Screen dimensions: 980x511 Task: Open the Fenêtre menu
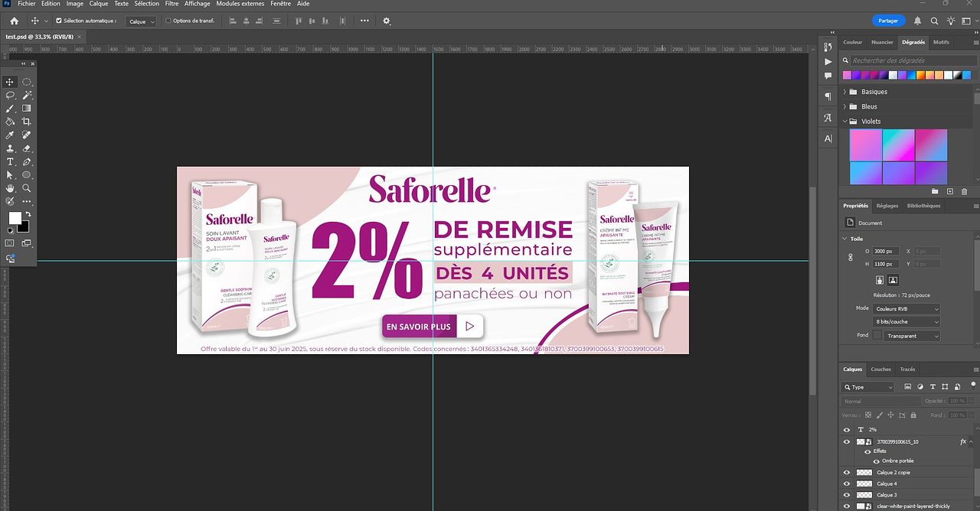(281, 4)
